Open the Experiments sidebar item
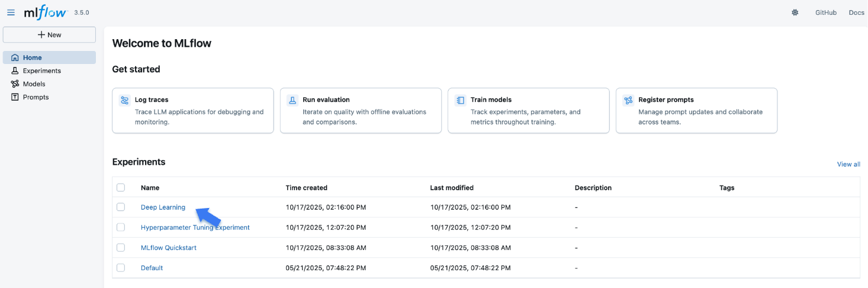Image resolution: width=868 pixels, height=288 pixels. (49, 71)
